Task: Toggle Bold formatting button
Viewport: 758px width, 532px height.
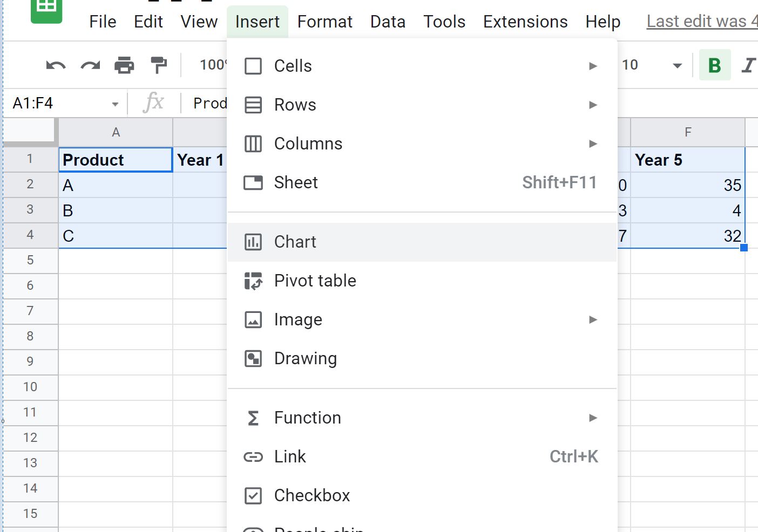Action: click(715, 65)
